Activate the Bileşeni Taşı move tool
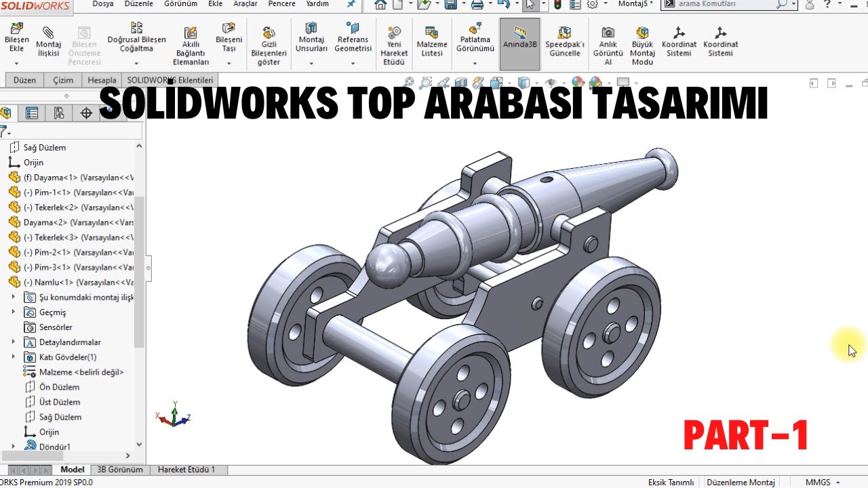 [229, 38]
